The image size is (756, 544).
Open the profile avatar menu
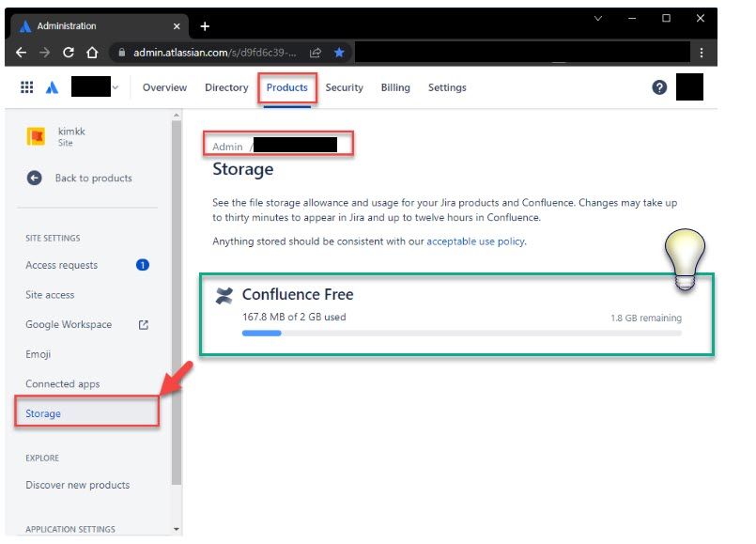coord(689,86)
